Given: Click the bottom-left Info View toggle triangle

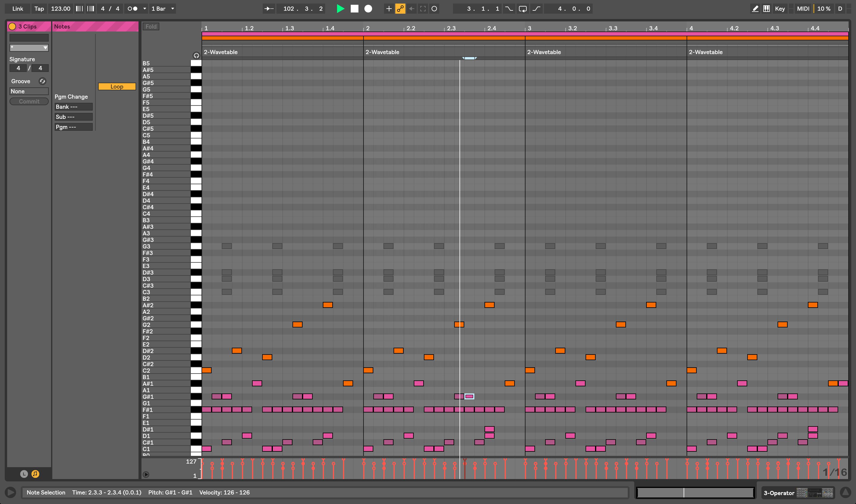Looking at the screenshot, I should 10,492.
